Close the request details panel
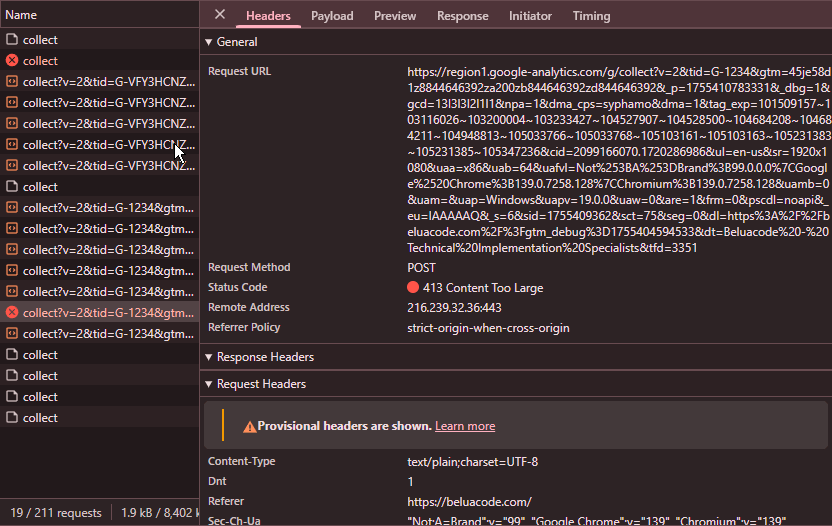 pos(220,15)
